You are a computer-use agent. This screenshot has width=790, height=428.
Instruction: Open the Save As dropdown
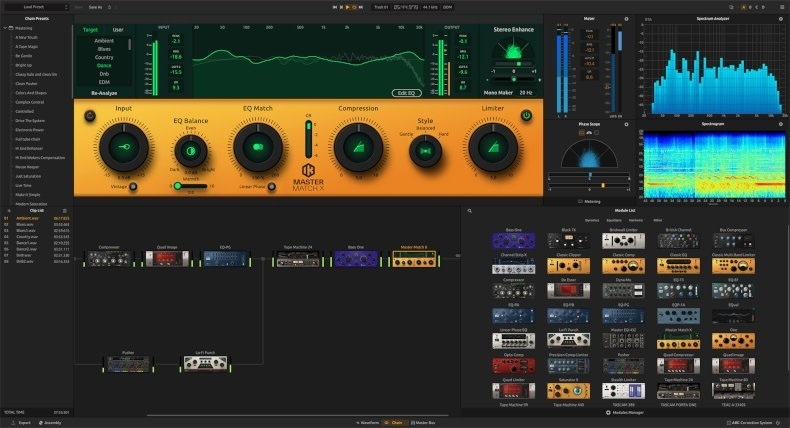coord(93,6)
